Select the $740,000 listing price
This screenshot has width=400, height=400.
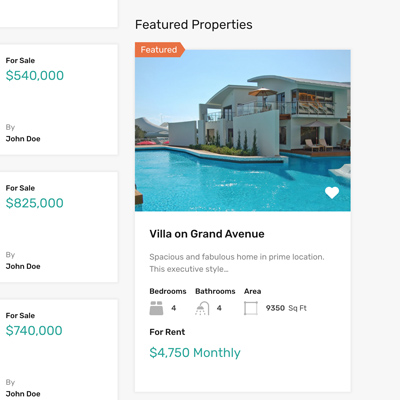34,331
